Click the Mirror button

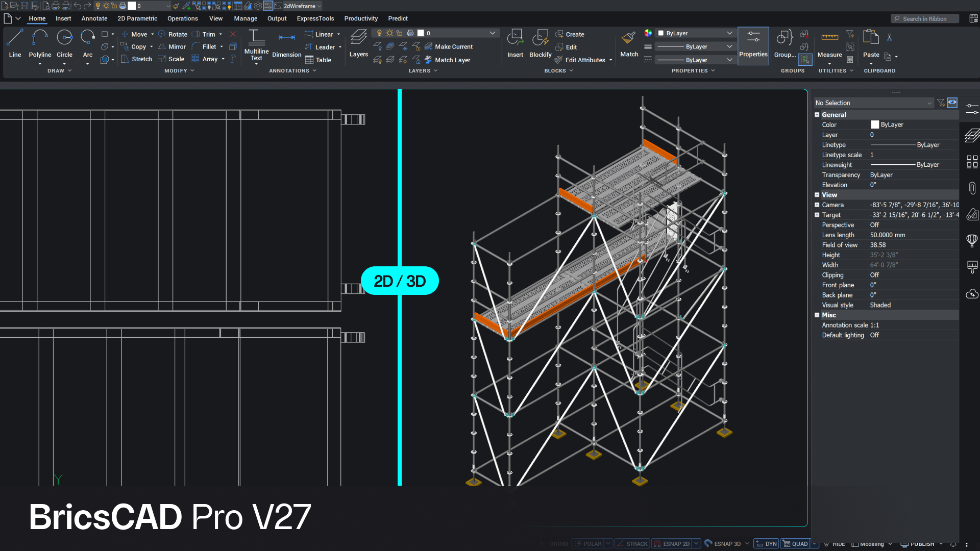tap(172, 46)
